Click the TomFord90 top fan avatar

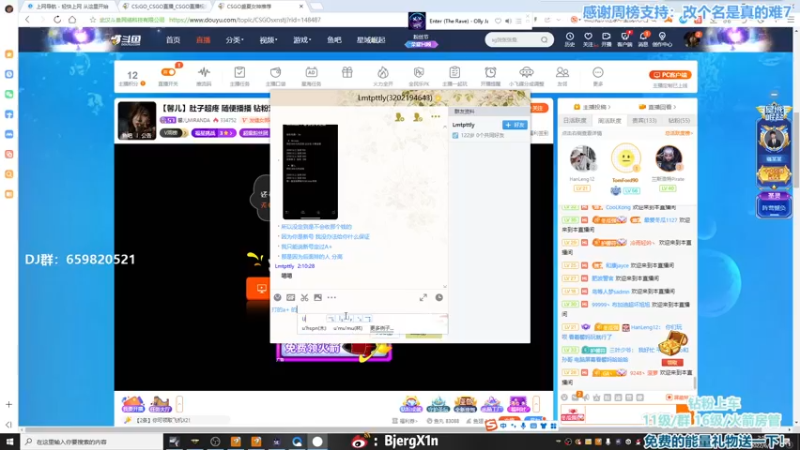pos(626,159)
